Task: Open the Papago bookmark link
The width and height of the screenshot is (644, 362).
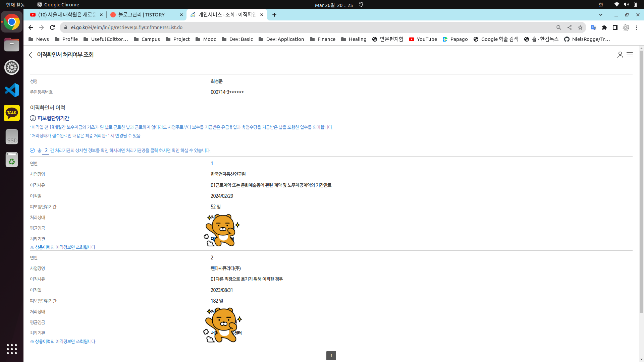Action: pyautogui.click(x=455, y=39)
